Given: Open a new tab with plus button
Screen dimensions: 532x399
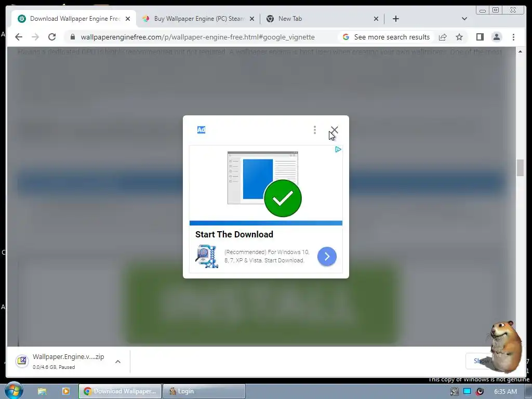Looking at the screenshot, I should coord(395,19).
